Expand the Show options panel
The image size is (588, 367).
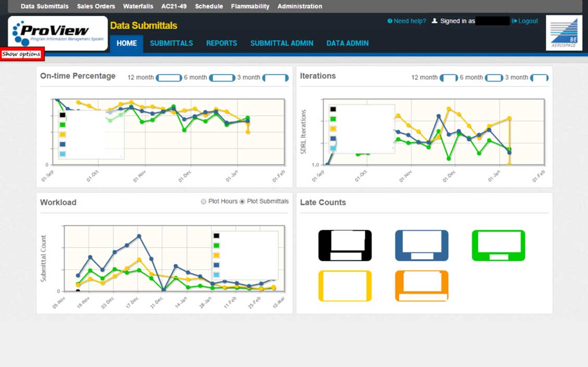tap(22, 54)
